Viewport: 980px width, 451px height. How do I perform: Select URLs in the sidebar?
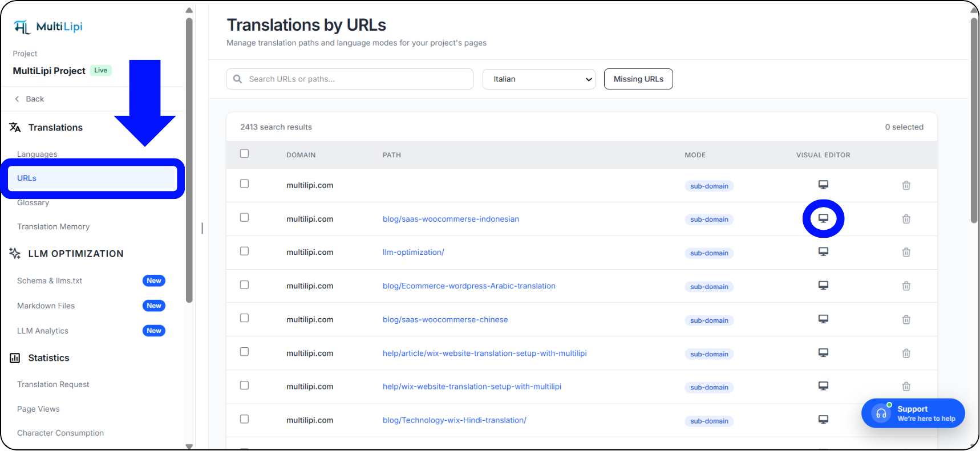coord(92,178)
